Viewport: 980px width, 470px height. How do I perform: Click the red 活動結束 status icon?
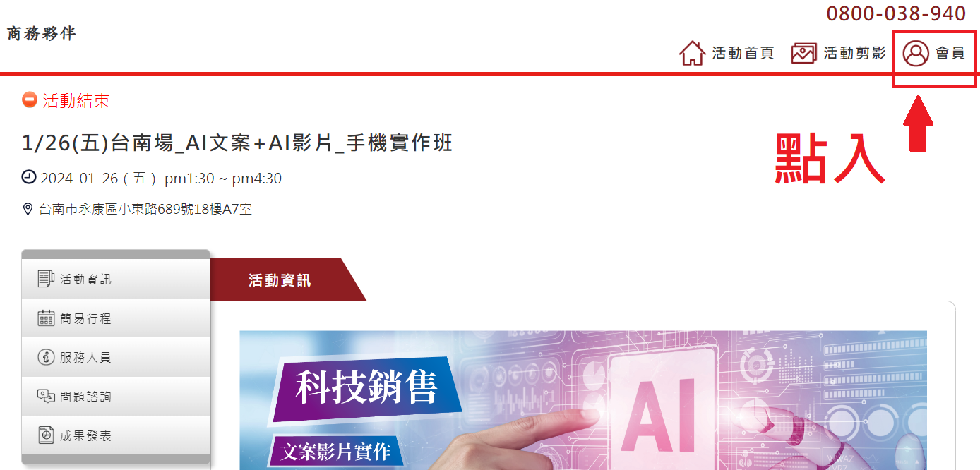pyautogui.click(x=29, y=100)
